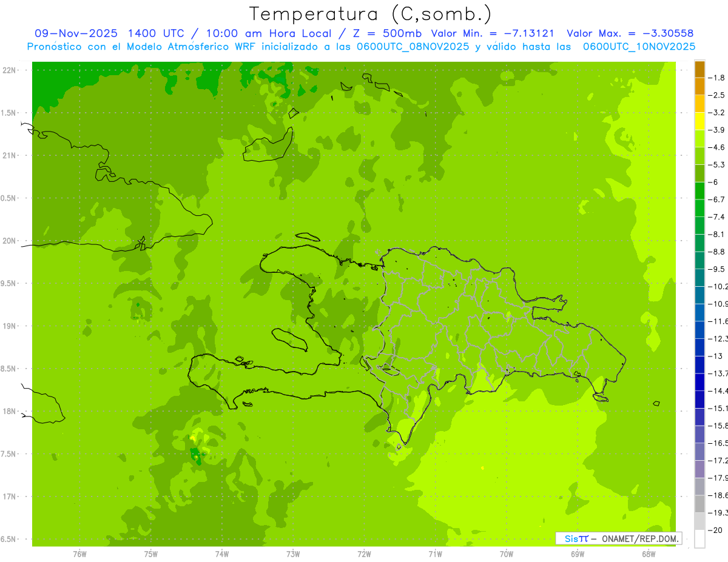Click the '-20' legend value
The width and height of the screenshot is (728, 562).
pyautogui.click(x=716, y=530)
